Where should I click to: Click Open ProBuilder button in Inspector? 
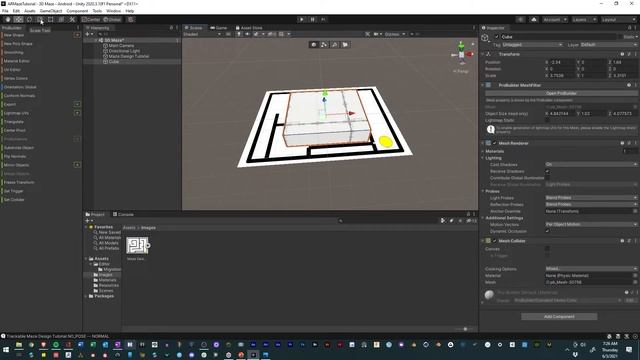coord(561,93)
